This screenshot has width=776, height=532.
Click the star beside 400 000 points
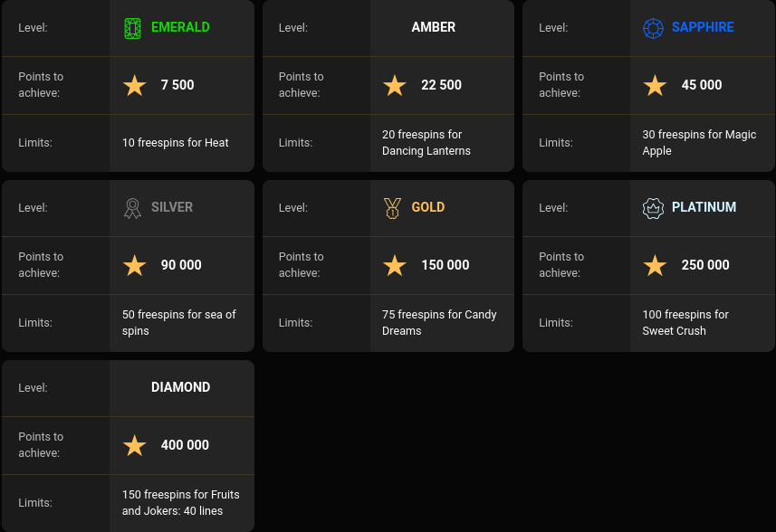[x=135, y=445]
